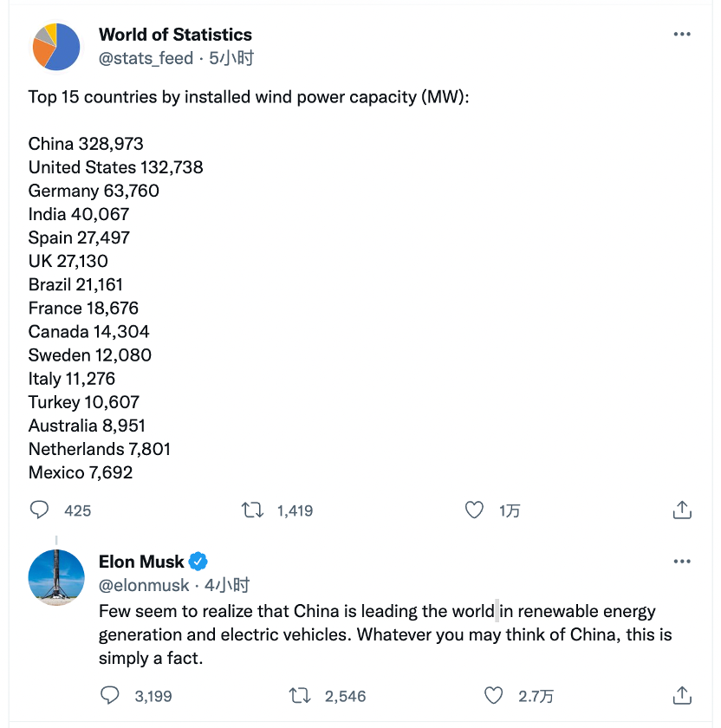Like the World of Statistics tweet
The width and height of the screenshot is (721, 728).
coord(474,510)
